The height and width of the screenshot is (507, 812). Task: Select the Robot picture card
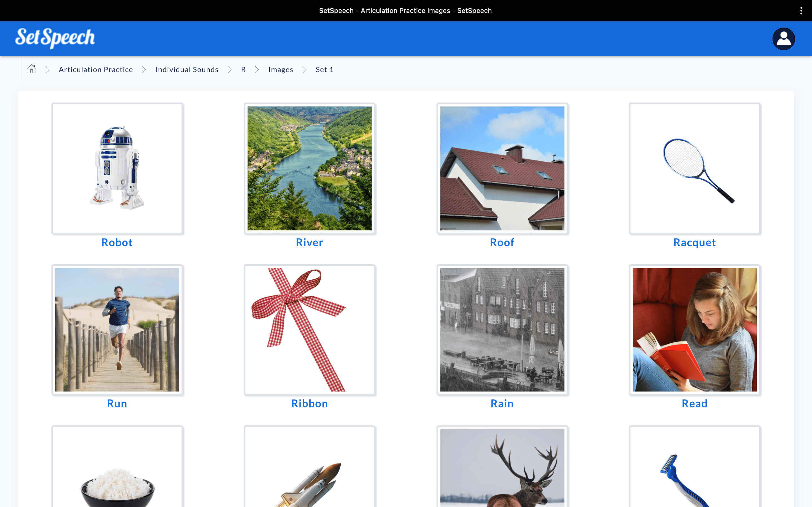click(x=117, y=168)
